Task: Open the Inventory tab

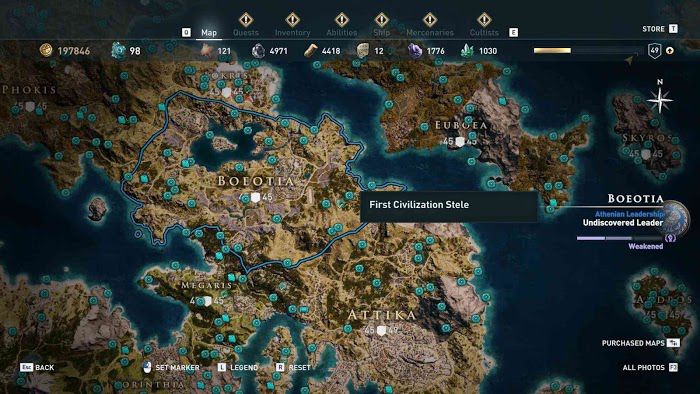Action: (x=292, y=33)
